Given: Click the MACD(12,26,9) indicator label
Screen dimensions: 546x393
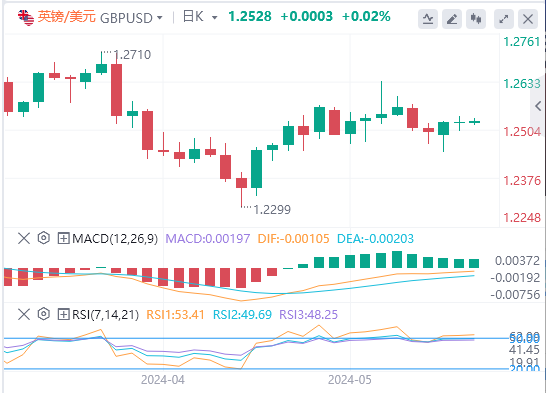Looking at the screenshot, I should pos(115,239).
